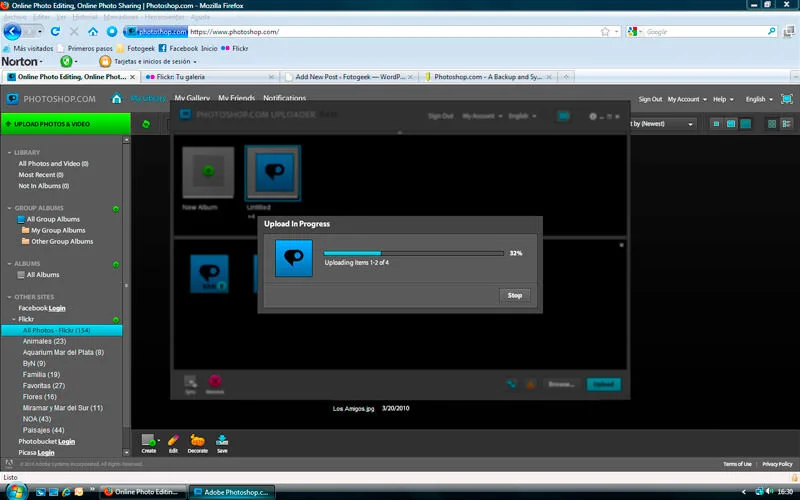Select the Animales (23) Flickr set
This screenshot has height=500, width=800.
click(44, 341)
